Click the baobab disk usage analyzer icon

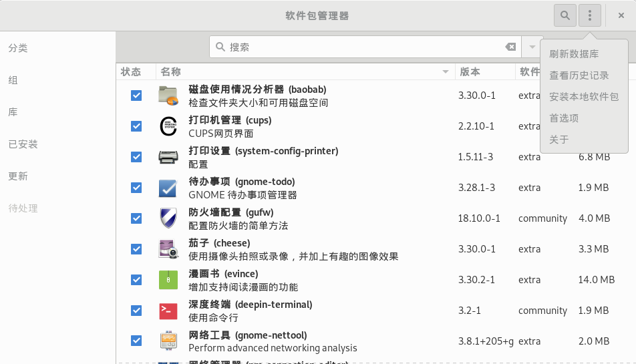(x=168, y=96)
